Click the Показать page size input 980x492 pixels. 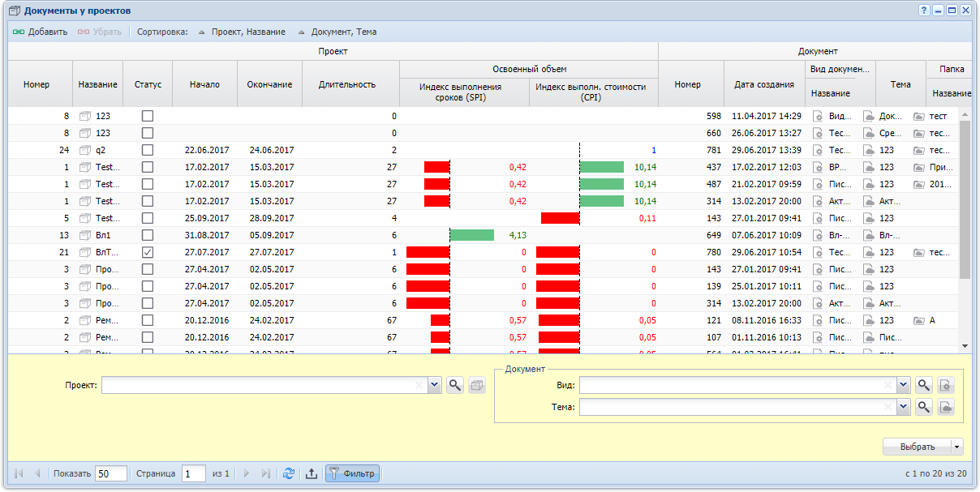tap(111, 473)
